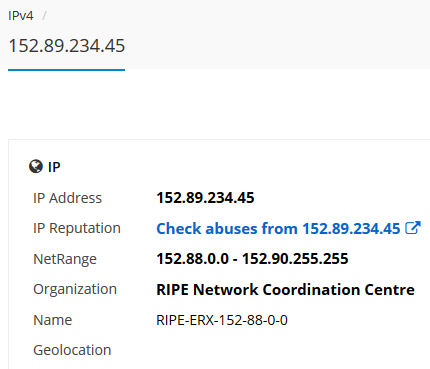Click RIPE Network Coordination Centre organization text
This screenshot has height=369, width=430.
285,289
